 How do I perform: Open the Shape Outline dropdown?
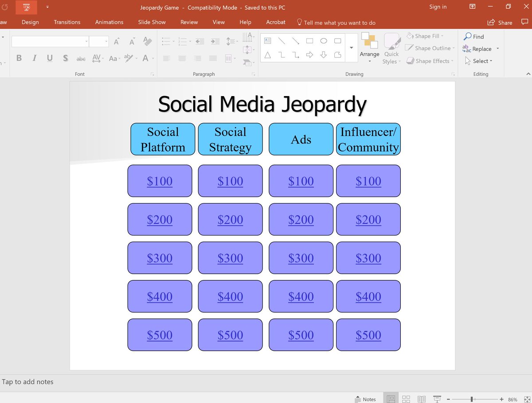[x=430, y=48]
